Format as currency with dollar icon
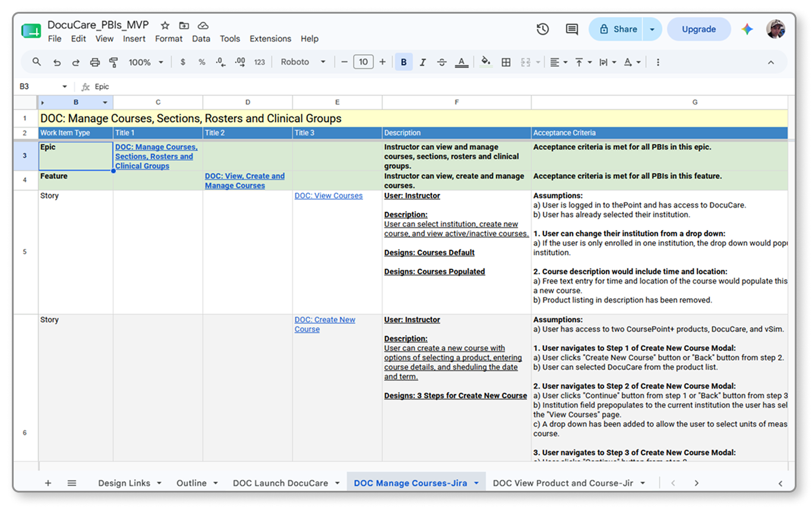Image resolution: width=812 pixels, height=508 pixels. (x=182, y=62)
